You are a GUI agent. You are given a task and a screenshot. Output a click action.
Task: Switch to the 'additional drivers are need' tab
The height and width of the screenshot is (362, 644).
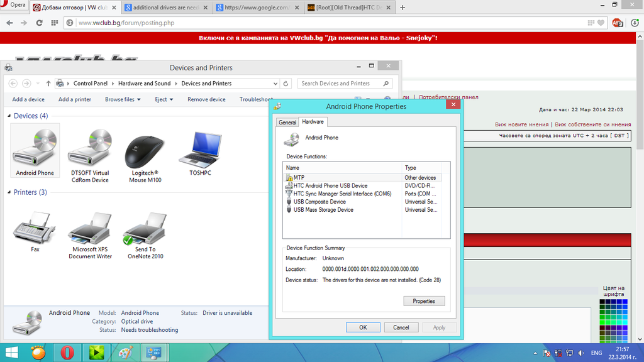pos(167,8)
